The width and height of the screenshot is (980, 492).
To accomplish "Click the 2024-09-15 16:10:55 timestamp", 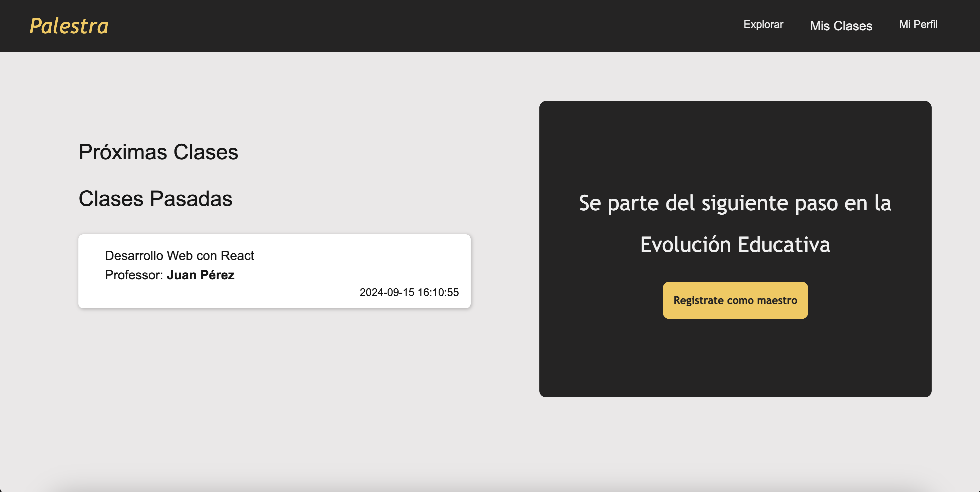I will (x=409, y=292).
